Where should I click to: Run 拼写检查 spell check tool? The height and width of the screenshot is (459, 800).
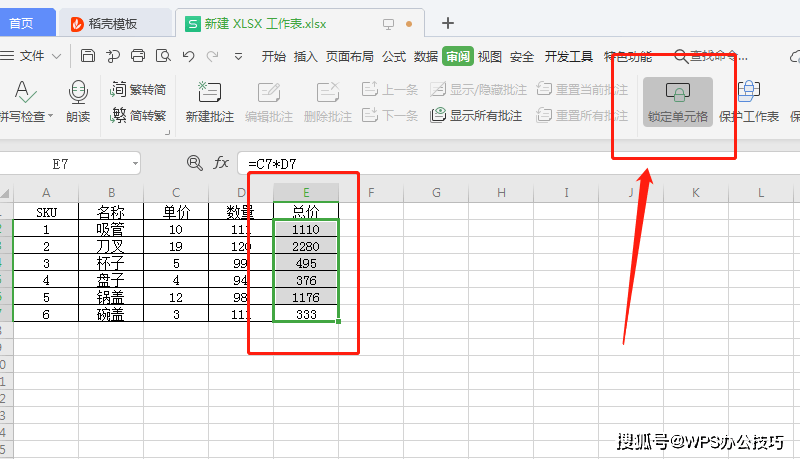(24, 101)
